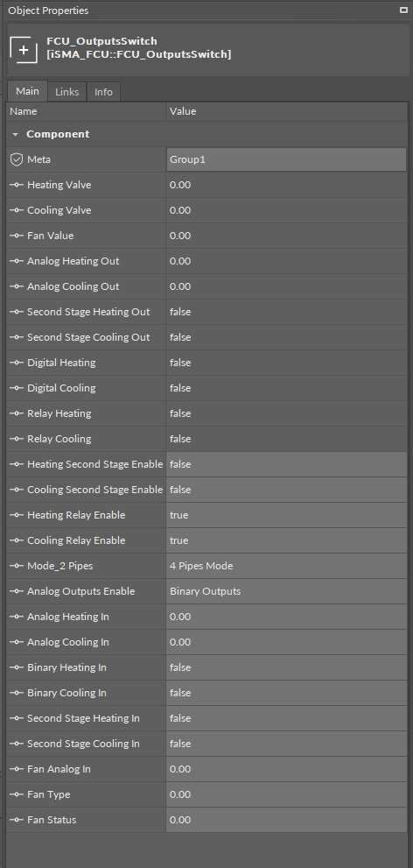413x868 pixels.
Task: Toggle the Binary Cooling In value
Action: pyautogui.click(x=286, y=693)
